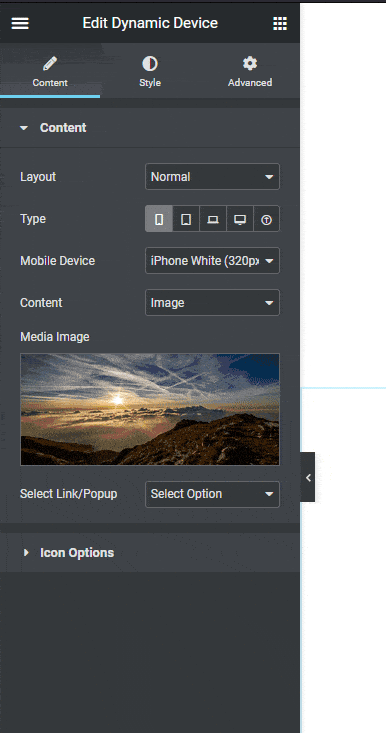This screenshot has height=733, width=386.
Task: Click the Select Link/Popup label
Action: click(69, 494)
